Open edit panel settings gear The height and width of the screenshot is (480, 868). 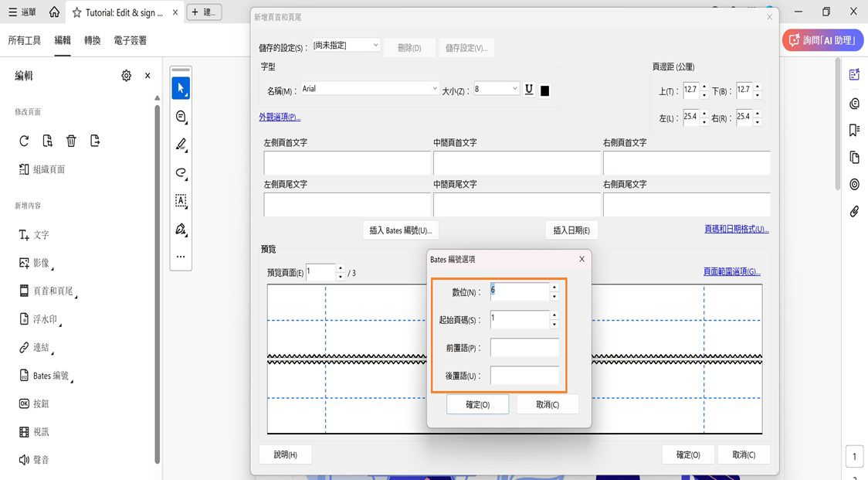[x=126, y=76]
